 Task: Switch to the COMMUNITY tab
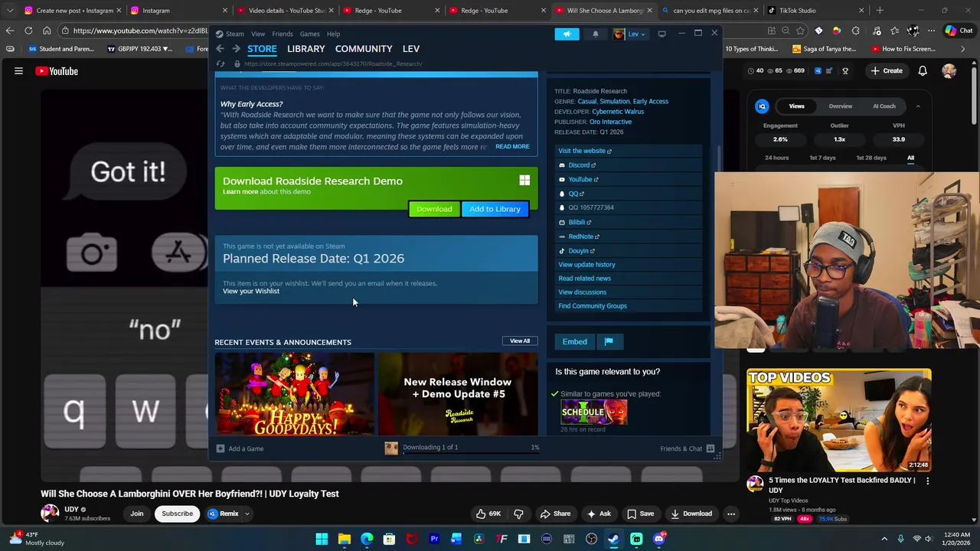coord(364,49)
